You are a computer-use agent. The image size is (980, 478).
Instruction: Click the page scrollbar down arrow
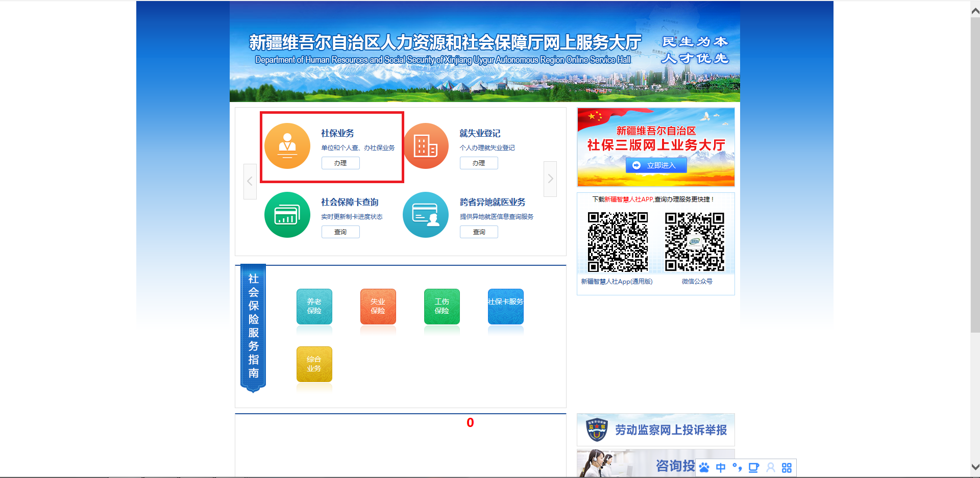975,467
